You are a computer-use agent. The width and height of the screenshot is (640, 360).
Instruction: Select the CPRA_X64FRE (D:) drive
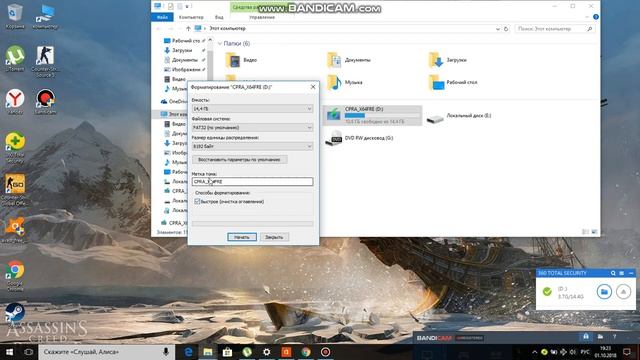click(x=372, y=115)
